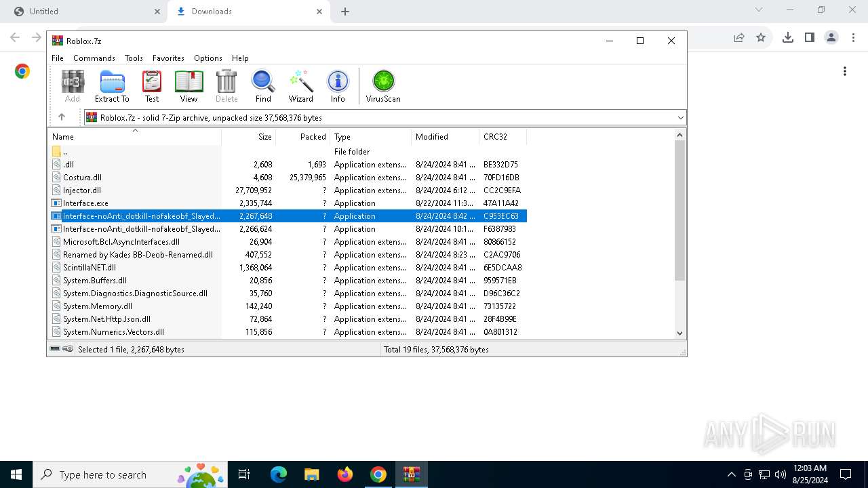Open new Chrome tab with plus button
Viewport: 868px width, 488px height.
tap(345, 12)
